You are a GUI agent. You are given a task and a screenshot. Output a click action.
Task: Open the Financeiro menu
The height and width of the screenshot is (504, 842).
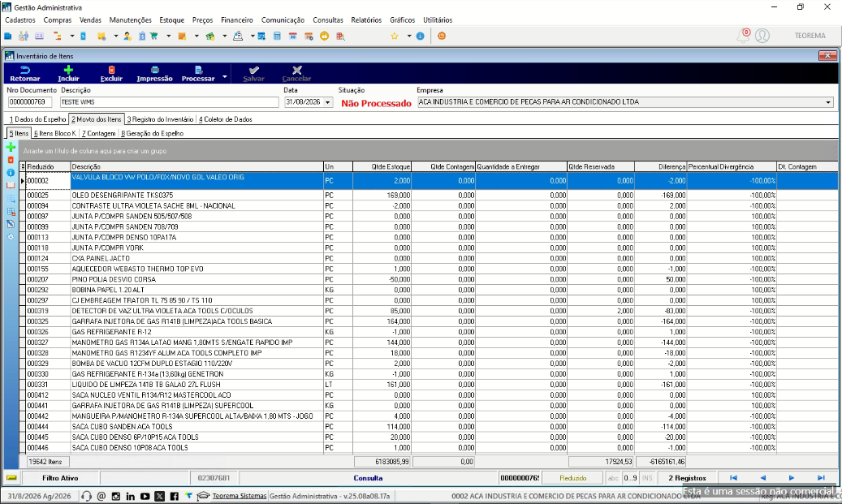(x=237, y=19)
